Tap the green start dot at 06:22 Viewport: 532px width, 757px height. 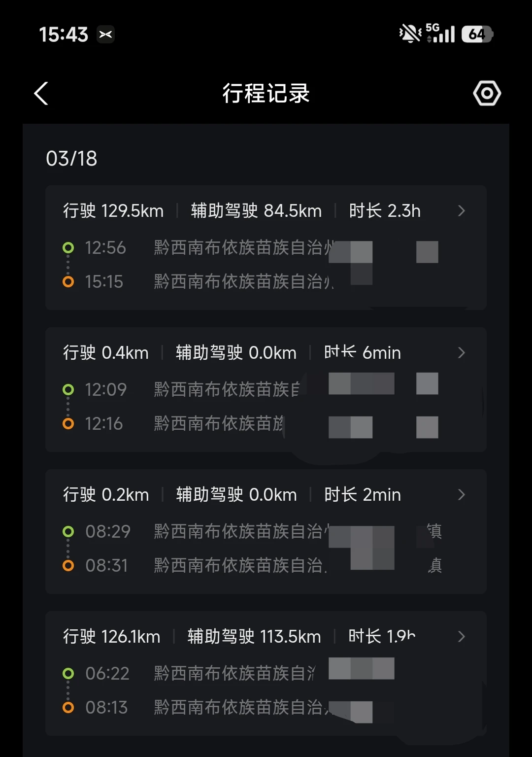tap(68, 673)
